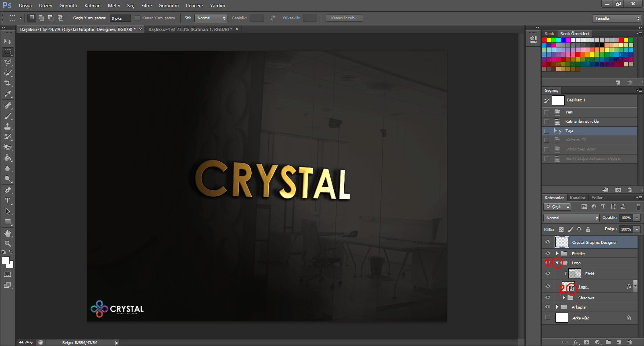Hide the Arkaplan group
Image resolution: width=644 pixels, height=346 pixels.
click(x=547, y=307)
